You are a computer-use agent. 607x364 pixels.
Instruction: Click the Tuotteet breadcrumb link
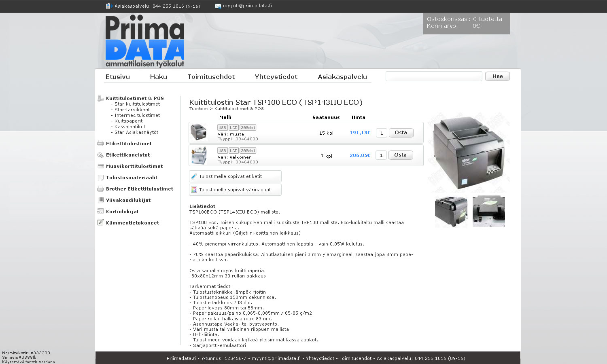coord(199,109)
